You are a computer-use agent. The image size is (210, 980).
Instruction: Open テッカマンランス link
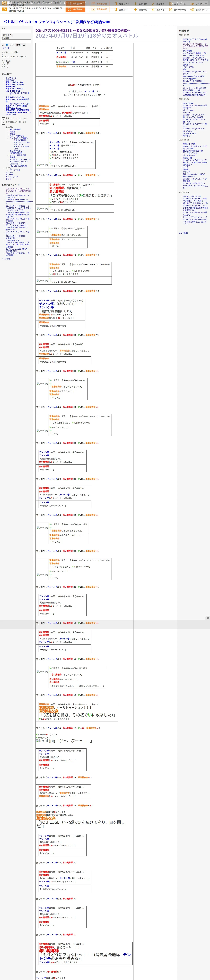point(190,153)
